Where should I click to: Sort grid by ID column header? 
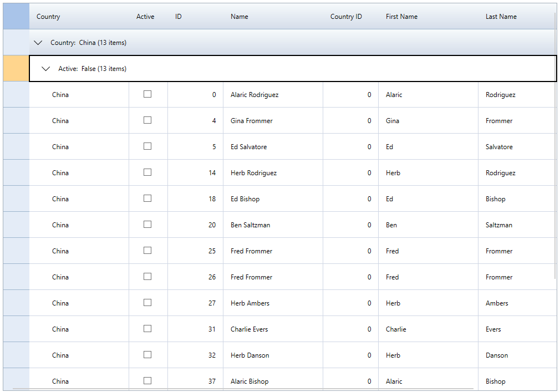pos(179,17)
